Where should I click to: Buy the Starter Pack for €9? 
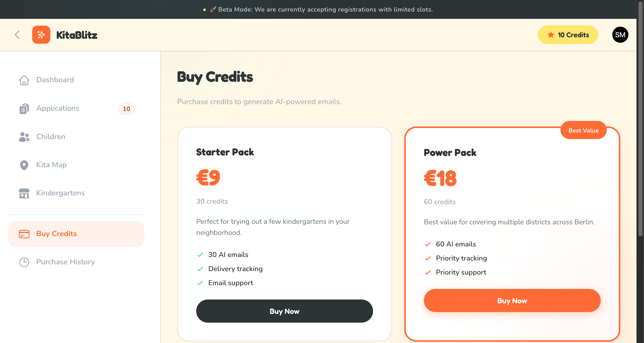pos(285,311)
